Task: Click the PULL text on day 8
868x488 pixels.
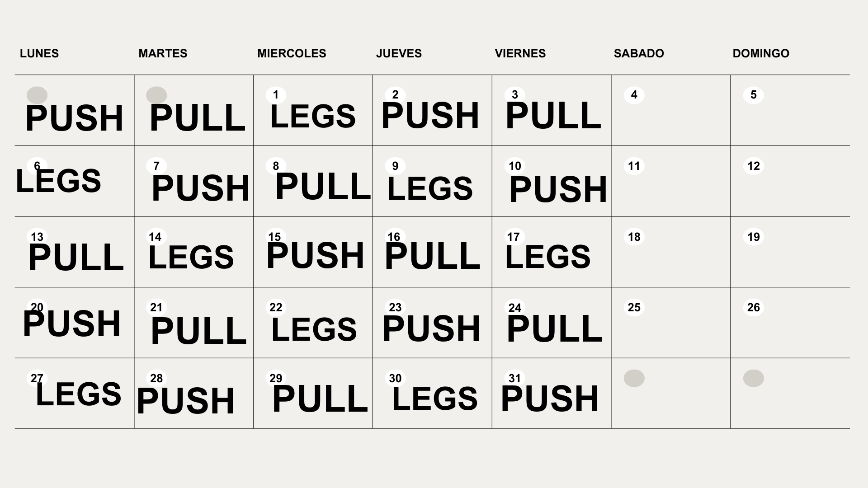Action: click(323, 186)
